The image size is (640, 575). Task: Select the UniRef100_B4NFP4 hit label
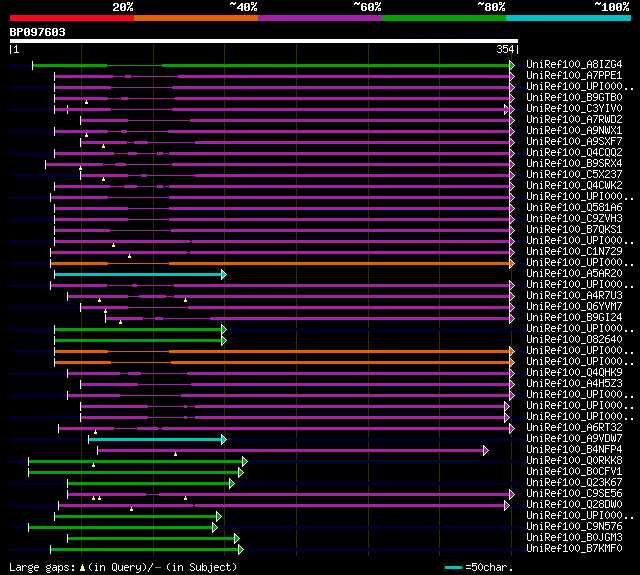click(x=573, y=450)
